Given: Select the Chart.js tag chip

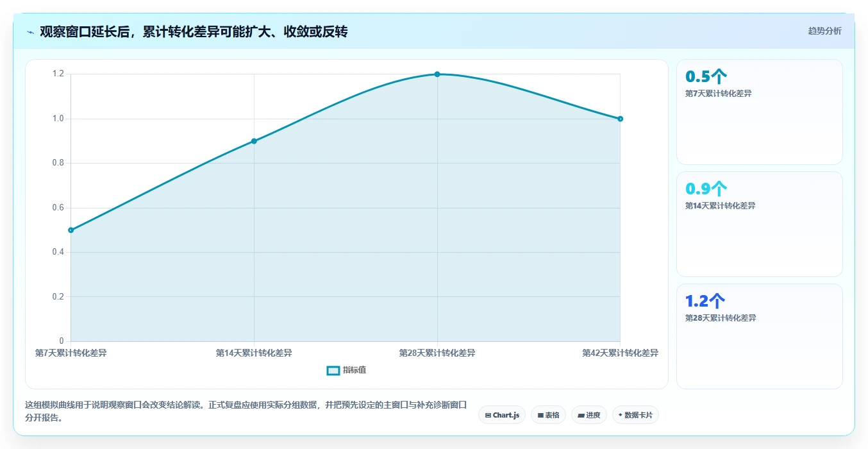Looking at the screenshot, I should pyautogui.click(x=502, y=415).
